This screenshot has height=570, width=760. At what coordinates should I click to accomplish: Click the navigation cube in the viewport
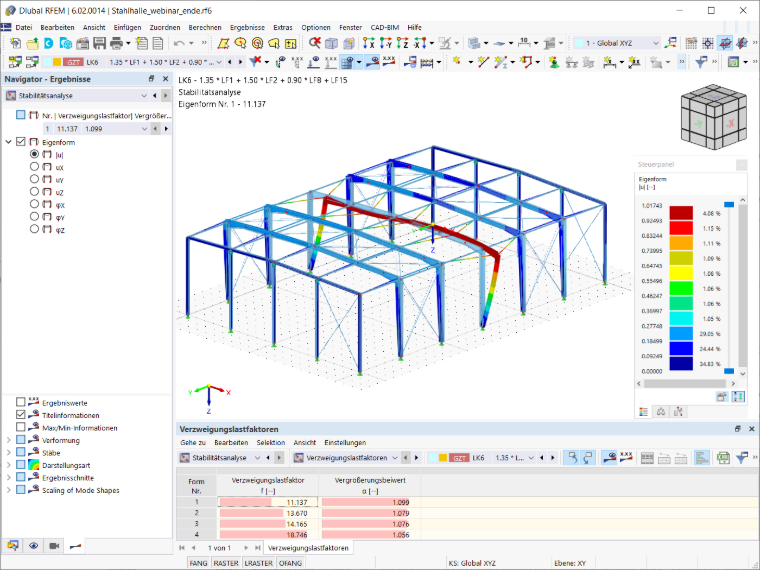[712, 117]
